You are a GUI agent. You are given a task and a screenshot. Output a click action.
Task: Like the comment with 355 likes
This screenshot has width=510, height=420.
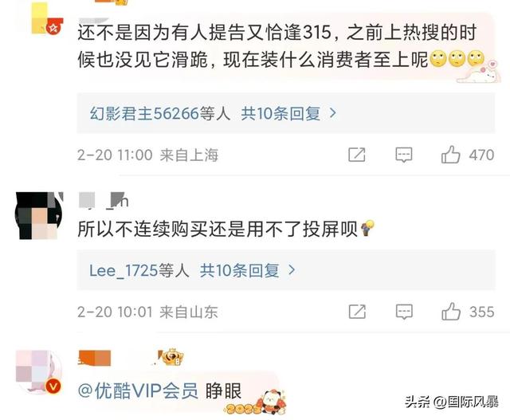click(451, 312)
